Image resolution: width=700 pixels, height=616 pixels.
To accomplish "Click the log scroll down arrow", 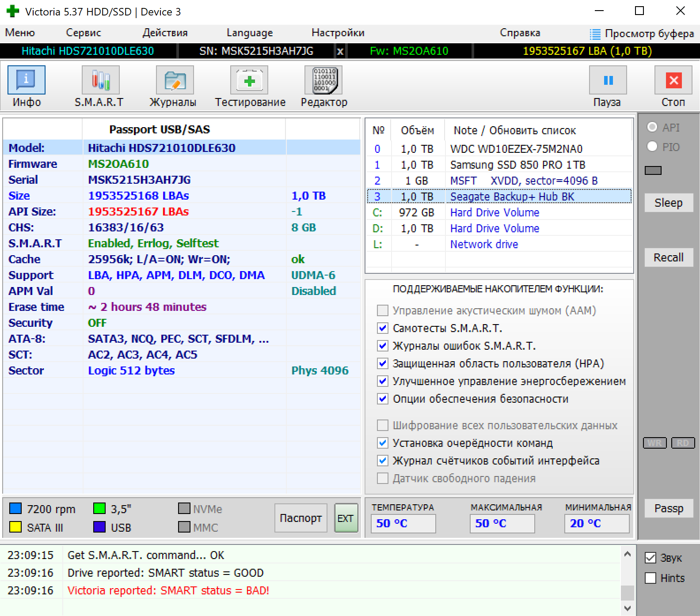I will tap(627, 608).
